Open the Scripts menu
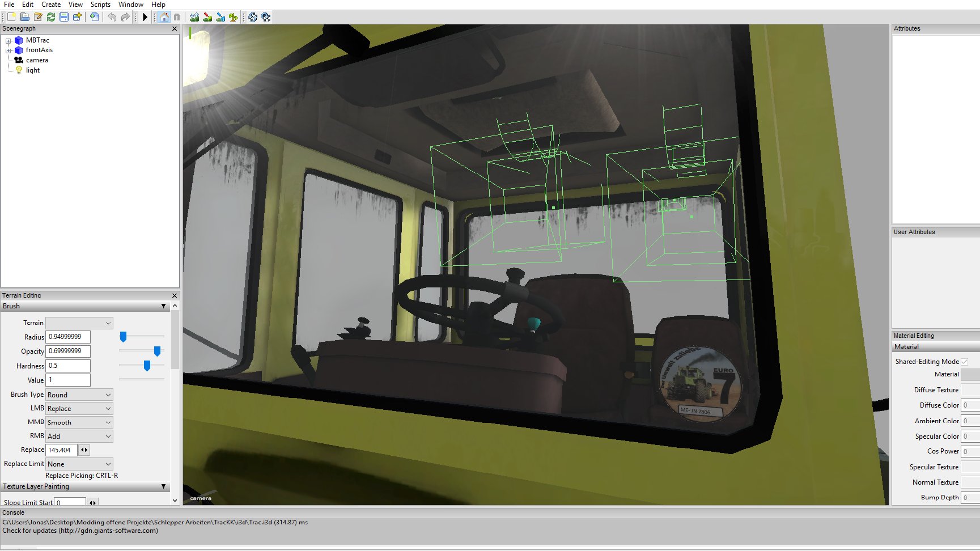980x551 pixels. tap(100, 5)
